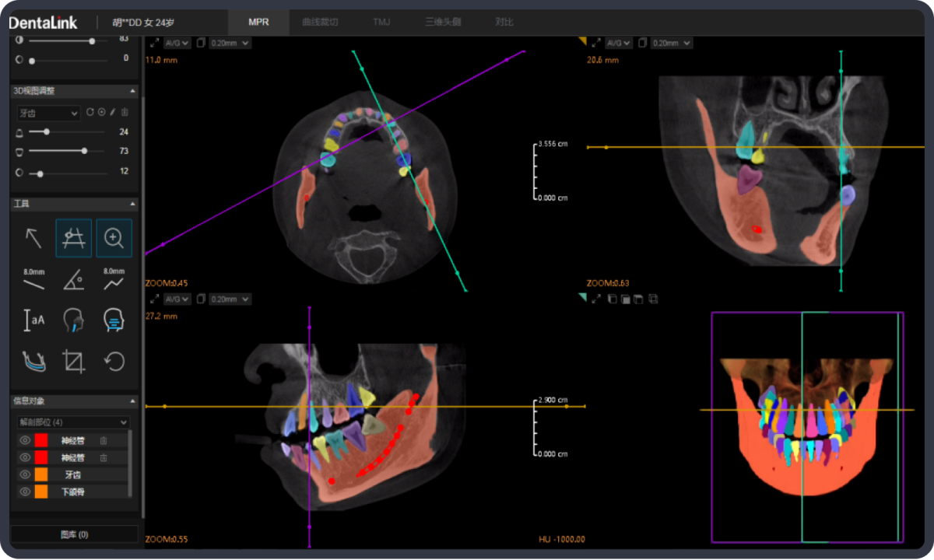
Task: Hide the lower 神经管 via eye icon
Action: (x=24, y=457)
